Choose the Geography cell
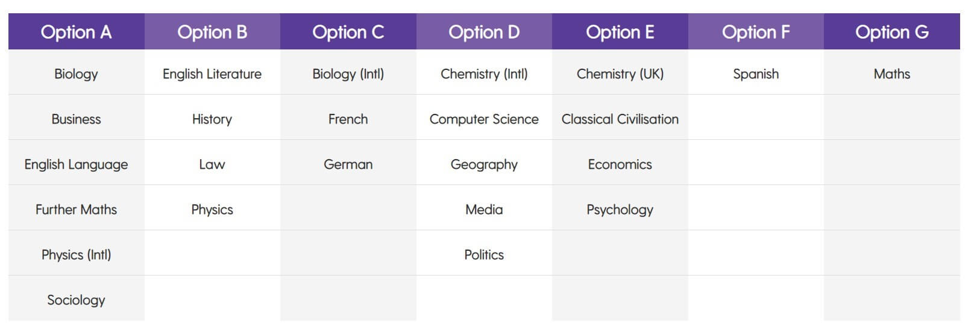This screenshot has width=980, height=334. (x=484, y=165)
